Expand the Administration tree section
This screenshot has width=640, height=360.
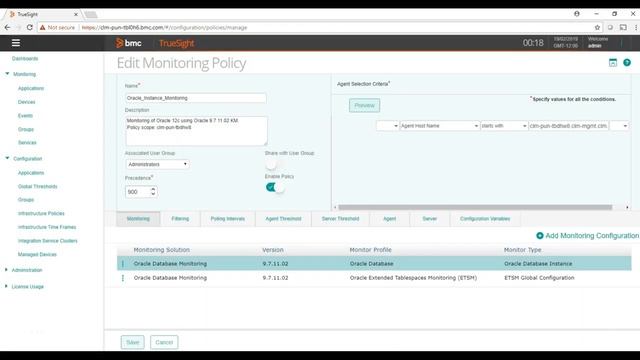(6, 270)
